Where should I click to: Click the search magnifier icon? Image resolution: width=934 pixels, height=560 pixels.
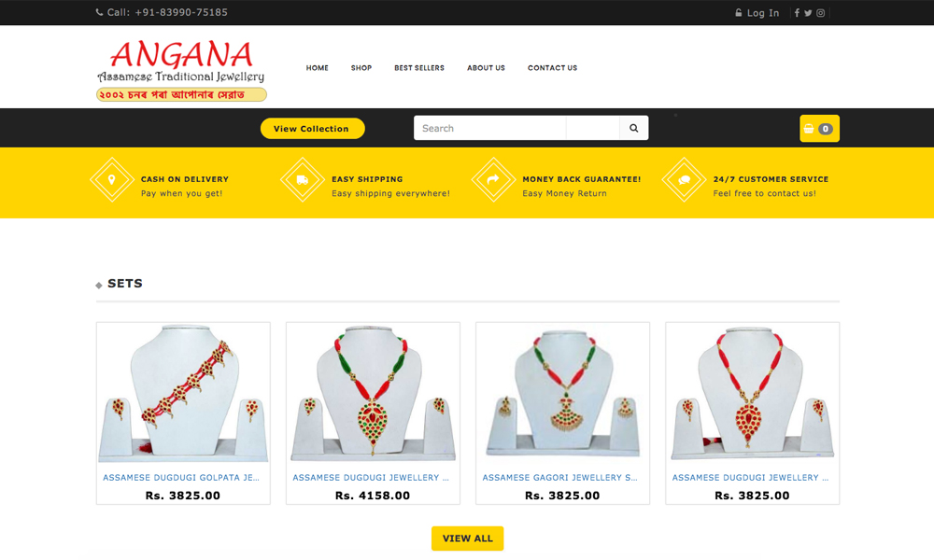point(634,128)
